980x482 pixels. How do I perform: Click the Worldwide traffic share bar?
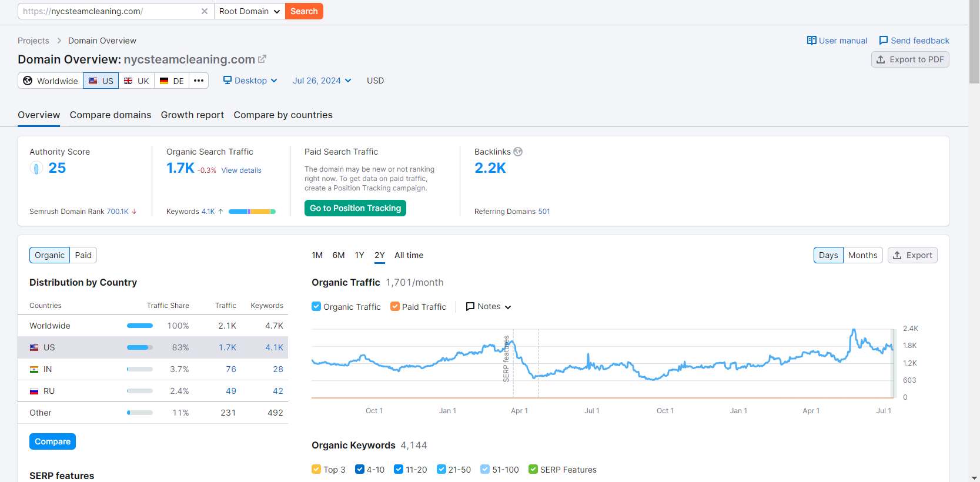pyautogui.click(x=140, y=326)
